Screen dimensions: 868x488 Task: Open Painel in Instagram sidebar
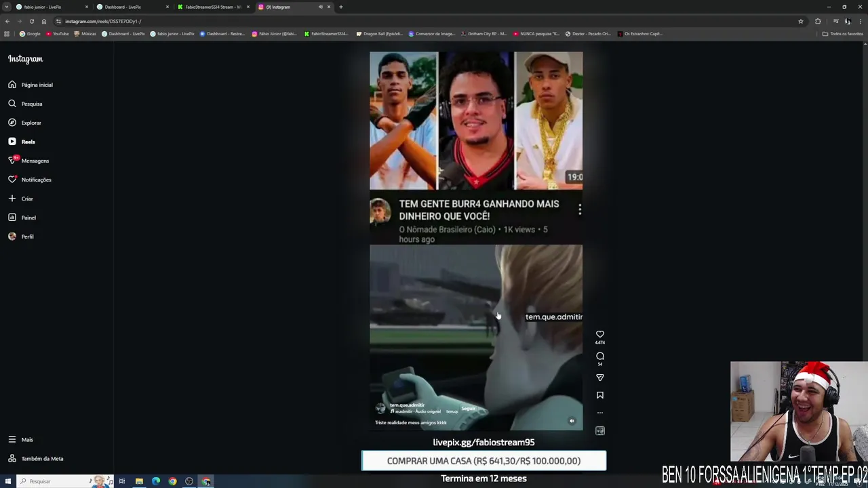[22, 218]
